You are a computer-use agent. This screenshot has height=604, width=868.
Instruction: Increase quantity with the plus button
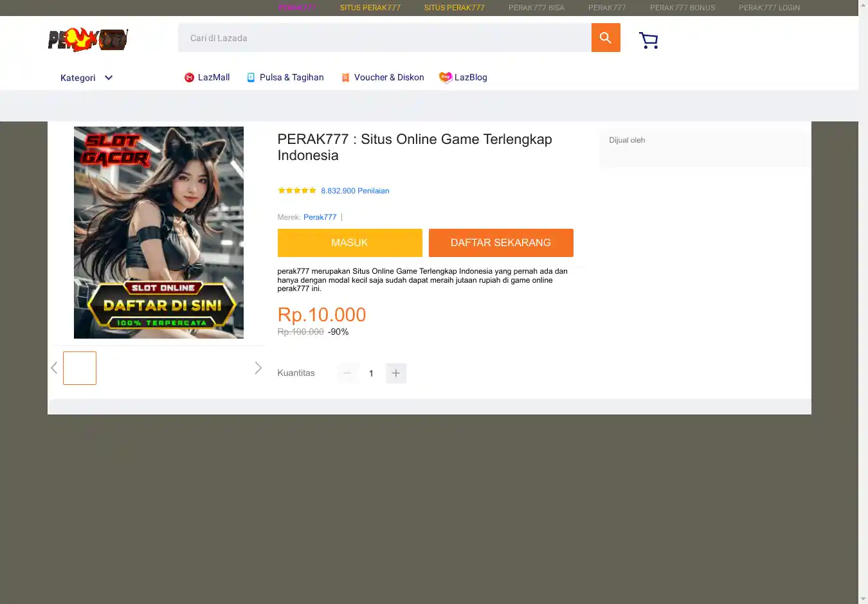(x=396, y=373)
